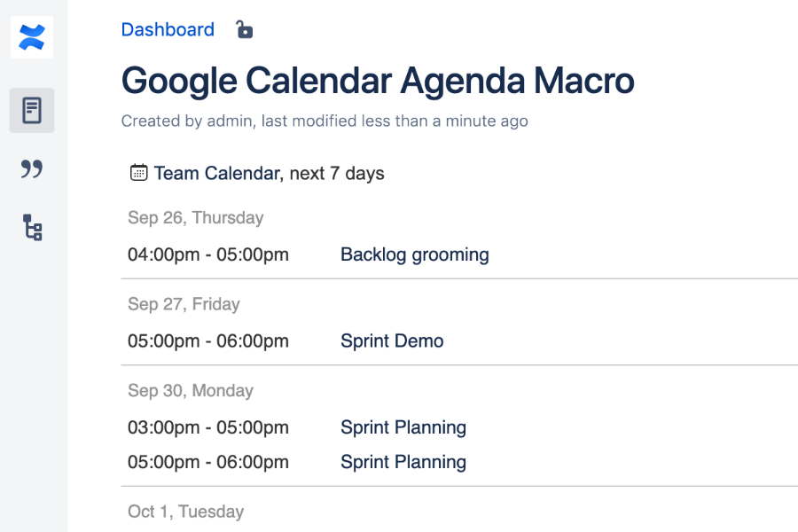The image size is (798, 532).
Task: Select the Monday 05:00pm Sprint Planning event title
Action: (x=403, y=462)
